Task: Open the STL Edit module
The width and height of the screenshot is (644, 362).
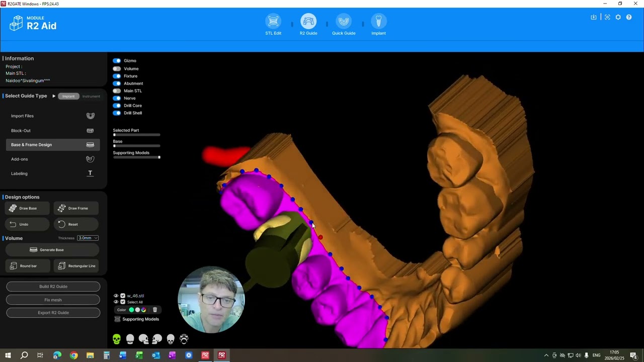Action: (x=273, y=25)
